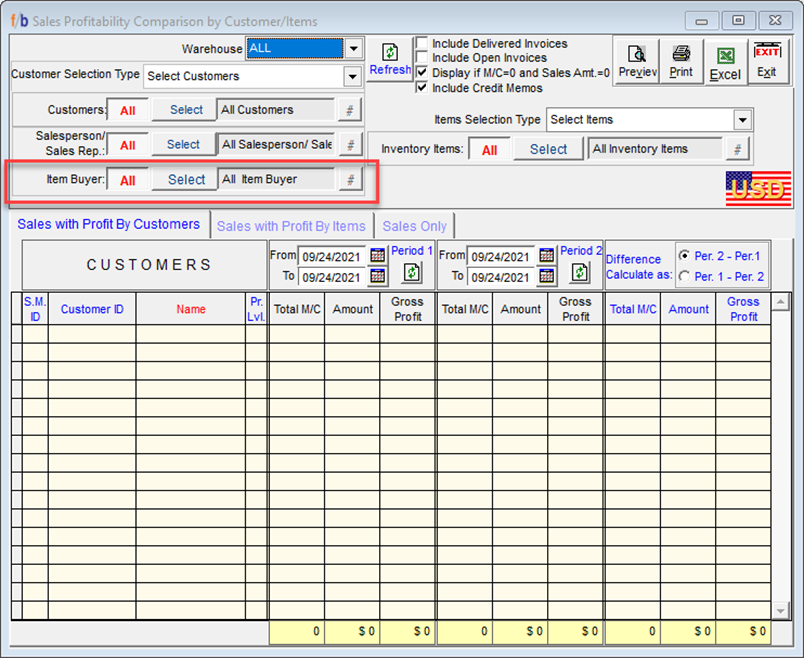Expand the Warehouse dropdown

pos(353,48)
